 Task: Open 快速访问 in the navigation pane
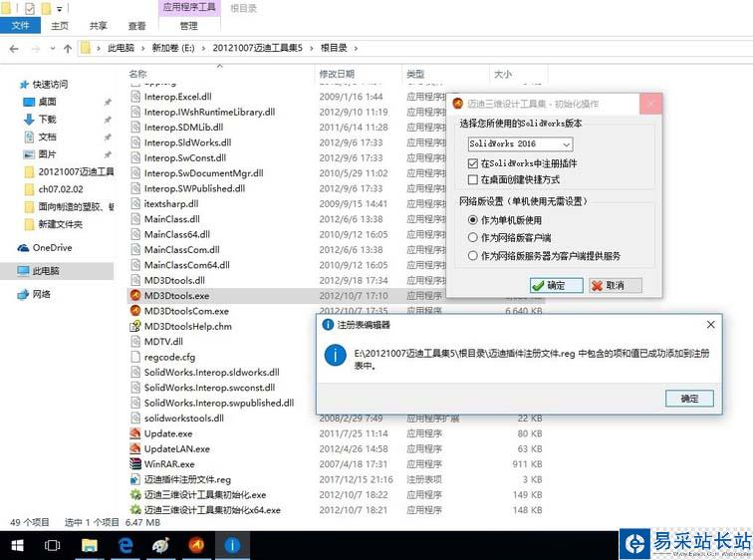tap(50, 85)
